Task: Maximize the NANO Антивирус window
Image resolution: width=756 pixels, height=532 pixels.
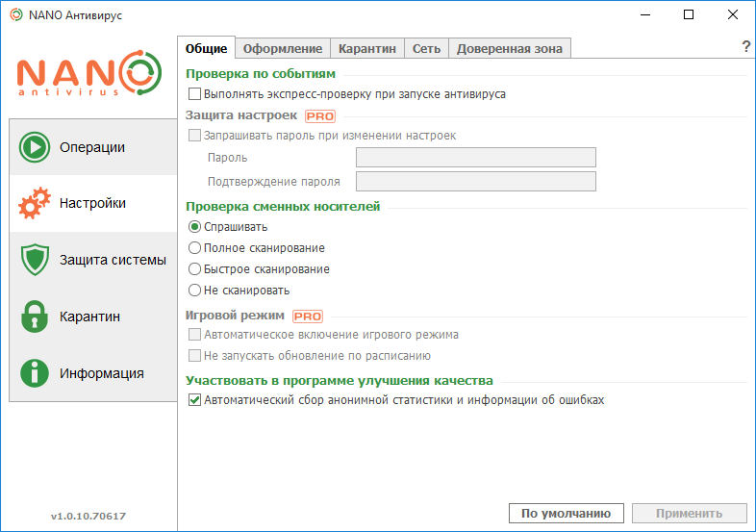Action: pyautogui.click(x=689, y=15)
